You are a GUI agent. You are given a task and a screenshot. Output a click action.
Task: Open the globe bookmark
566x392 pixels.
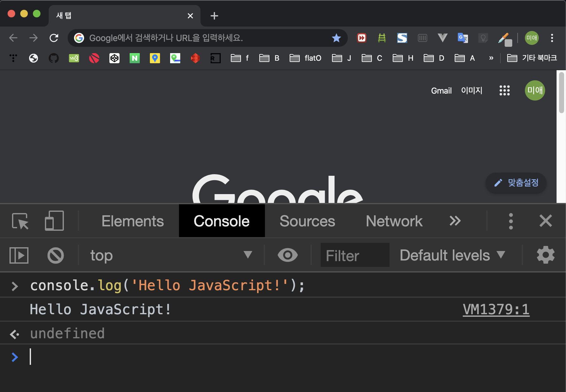click(x=34, y=58)
